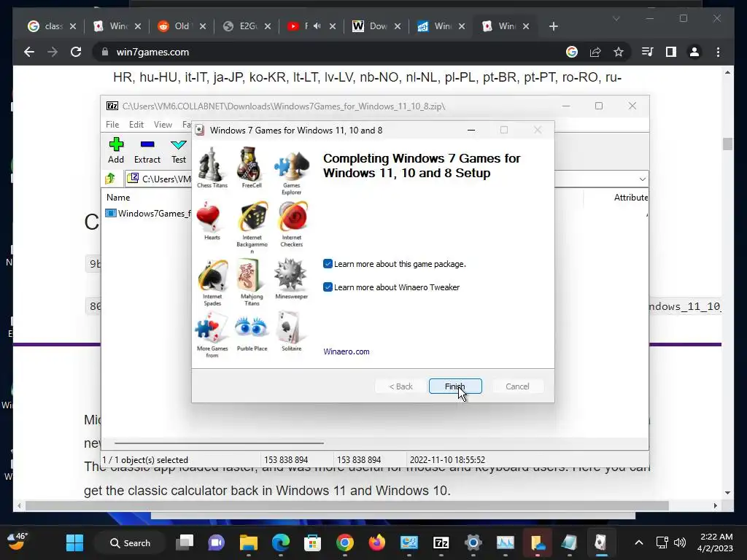Open a new Chrome tab
Image resolution: width=747 pixels, height=560 pixels.
pos(553,26)
